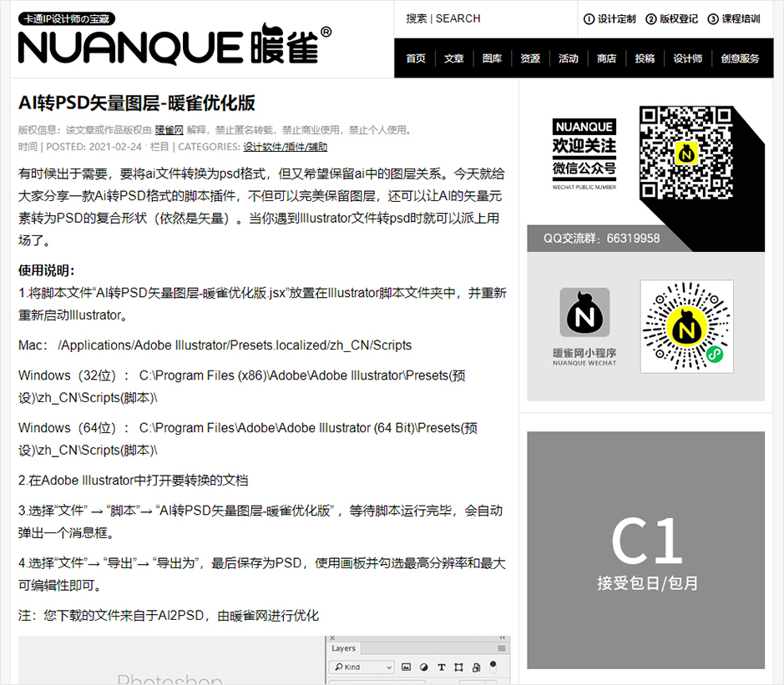Open the 投稿 nav item
784x685 pixels.
point(645,58)
